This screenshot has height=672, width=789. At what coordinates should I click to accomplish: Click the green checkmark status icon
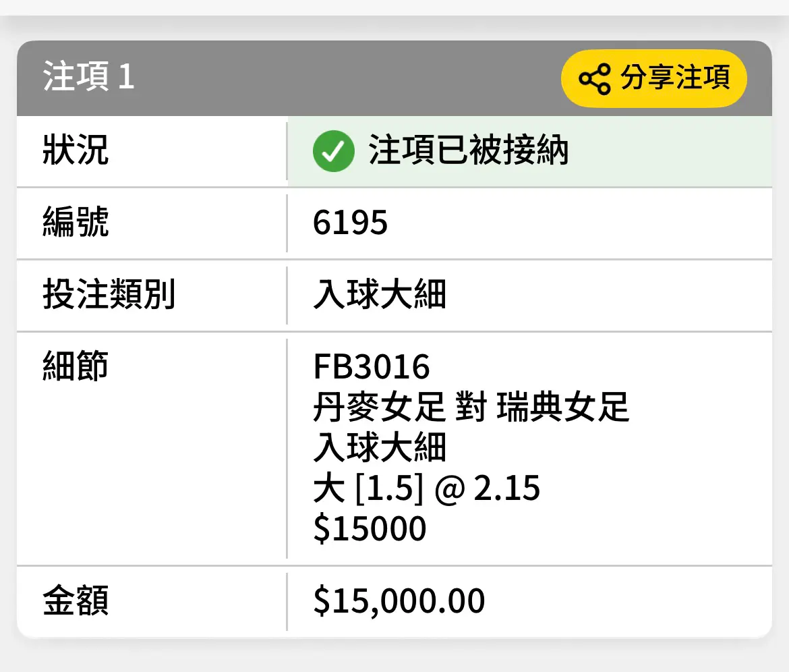tap(334, 151)
